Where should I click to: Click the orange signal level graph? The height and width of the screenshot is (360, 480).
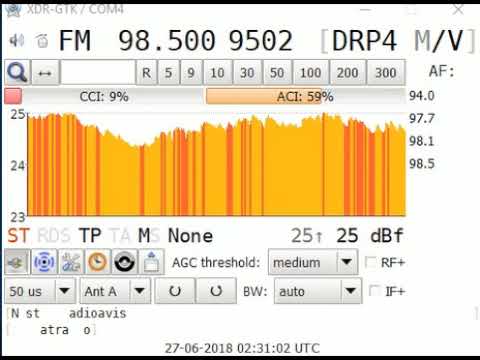coord(216,164)
